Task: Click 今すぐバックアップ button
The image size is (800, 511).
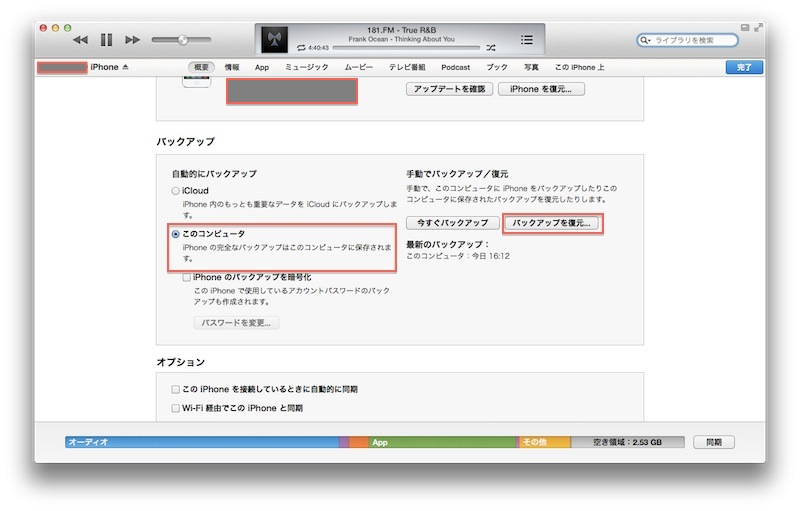Action: point(453,223)
